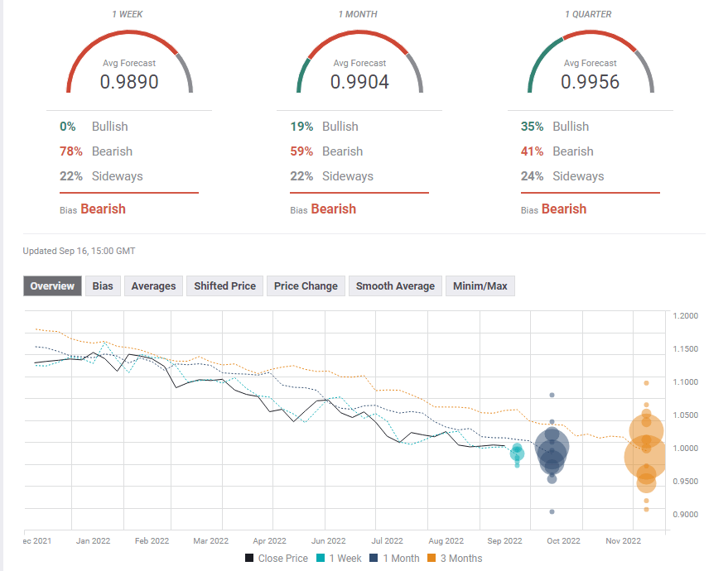The width and height of the screenshot is (728, 571).
Task: Toggle the 3 Months legend series
Action: pyautogui.click(x=454, y=559)
